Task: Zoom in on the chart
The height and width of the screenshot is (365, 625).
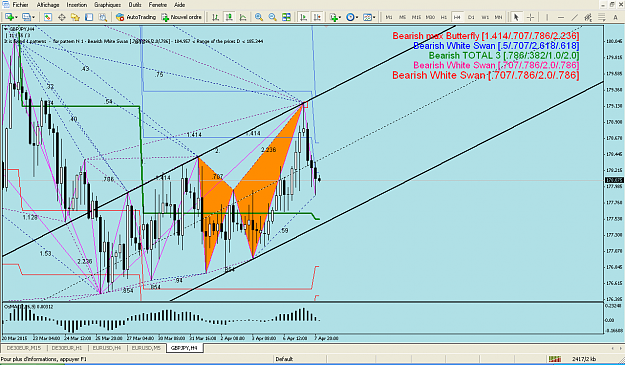Action: [x=259, y=17]
